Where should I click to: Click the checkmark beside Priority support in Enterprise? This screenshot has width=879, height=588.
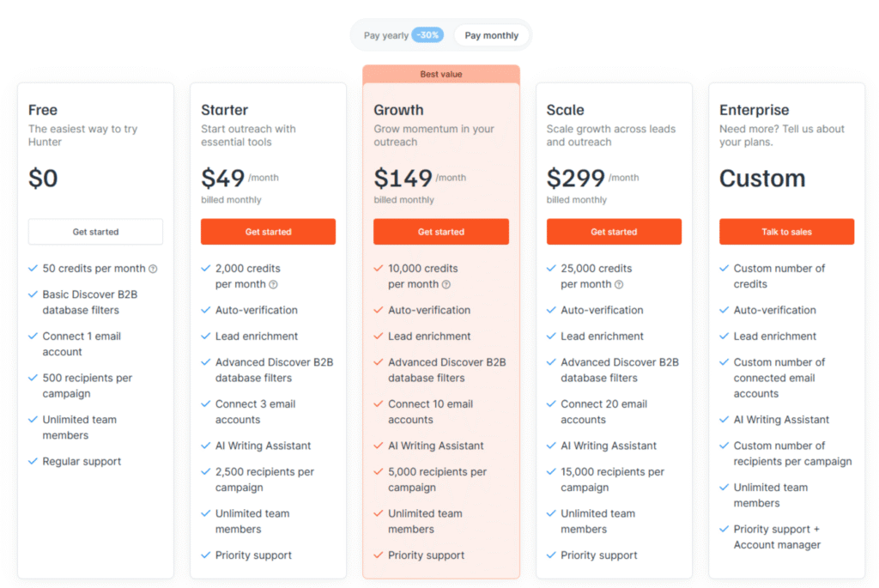pos(725,529)
